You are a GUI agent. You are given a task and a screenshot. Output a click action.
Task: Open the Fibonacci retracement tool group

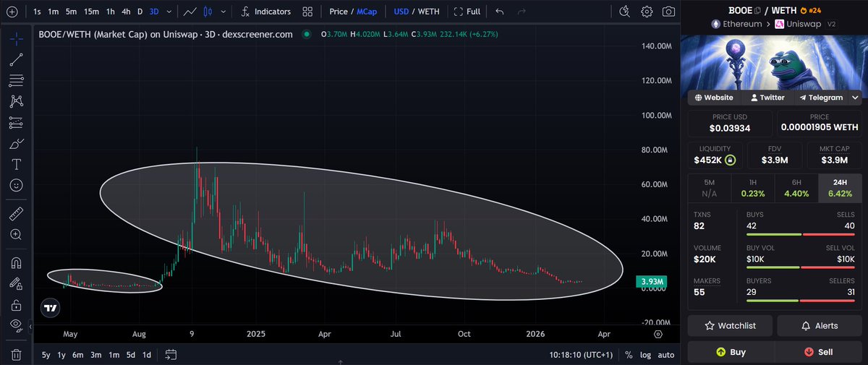[16, 80]
